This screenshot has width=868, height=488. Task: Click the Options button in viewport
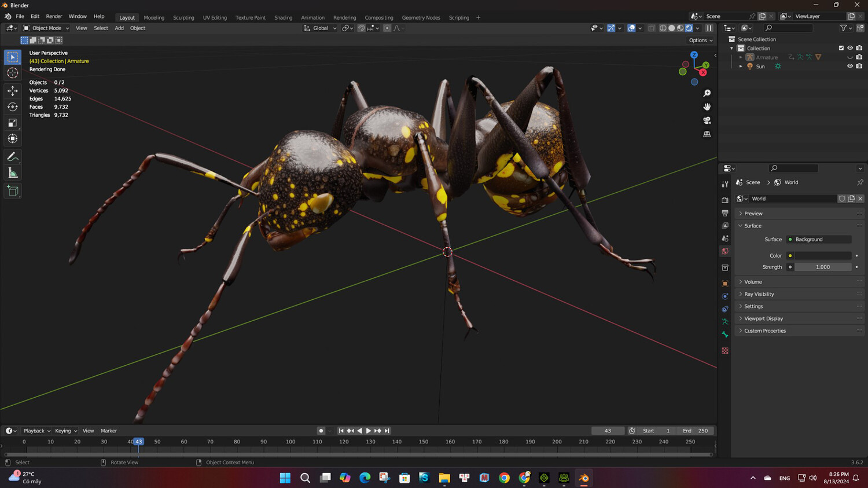click(700, 41)
